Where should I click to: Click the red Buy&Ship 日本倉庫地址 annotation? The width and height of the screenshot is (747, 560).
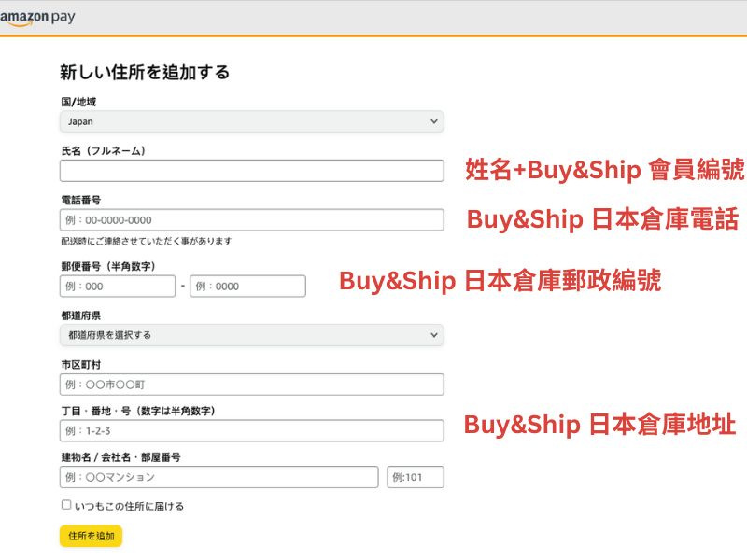pyautogui.click(x=599, y=425)
